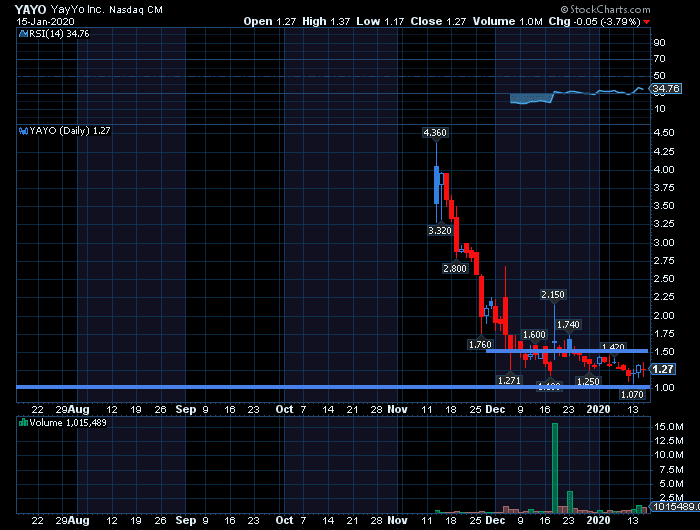Click the 1015489.0 volume tag on axis
Viewport: 700px width, 530px height.
tap(675, 507)
